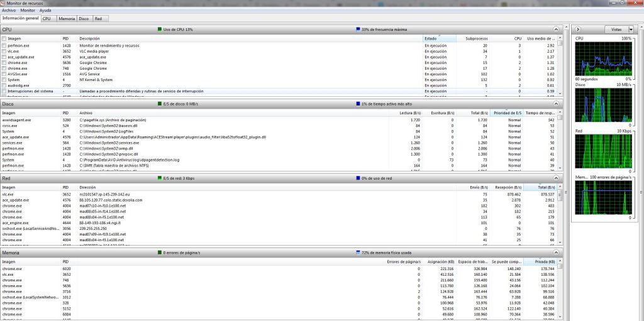Screen dimensions: 644x321
Task: Select memory row with PID 6020
Action: tap(279, 268)
